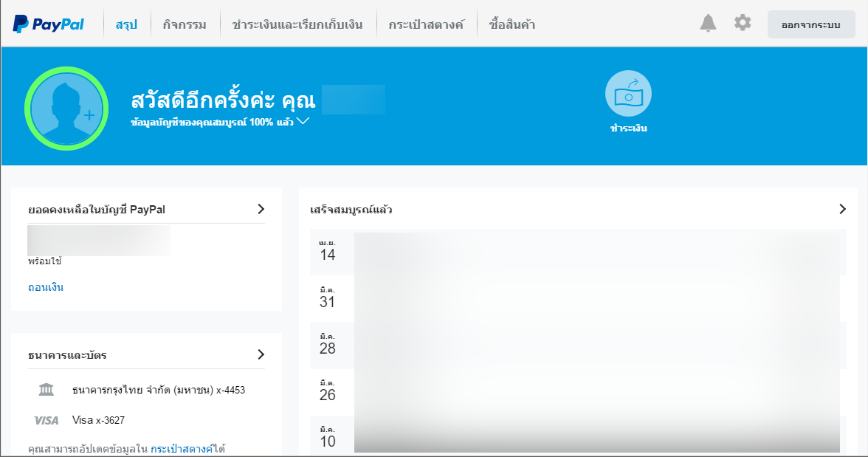Open the เม.ย. 14 transaction row

click(x=578, y=252)
